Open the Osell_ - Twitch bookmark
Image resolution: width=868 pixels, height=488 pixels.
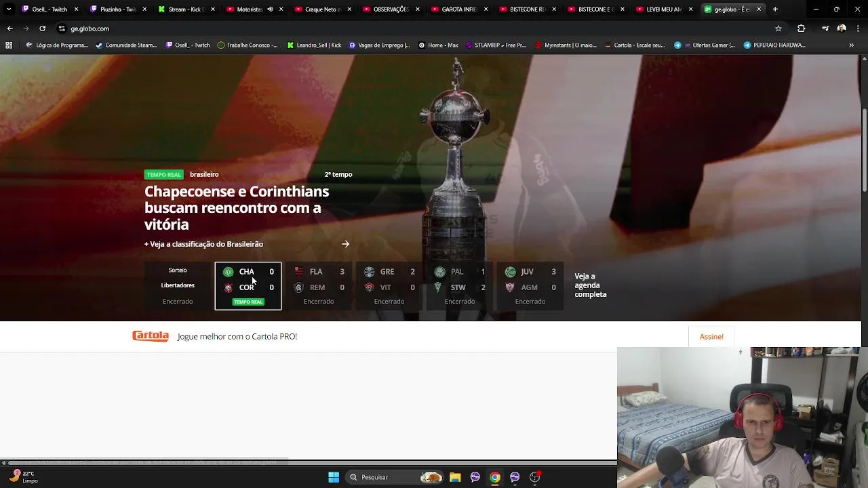188,45
